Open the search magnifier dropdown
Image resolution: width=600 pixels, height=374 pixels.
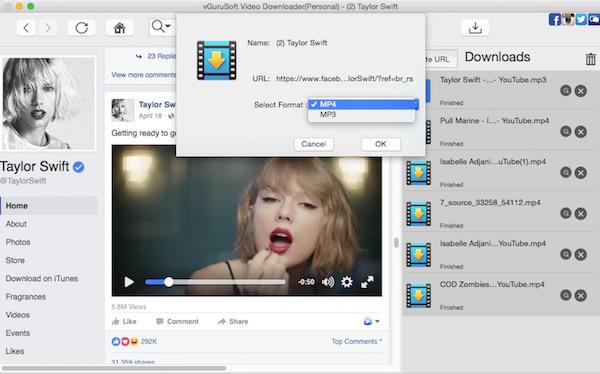tap(161, 27)
